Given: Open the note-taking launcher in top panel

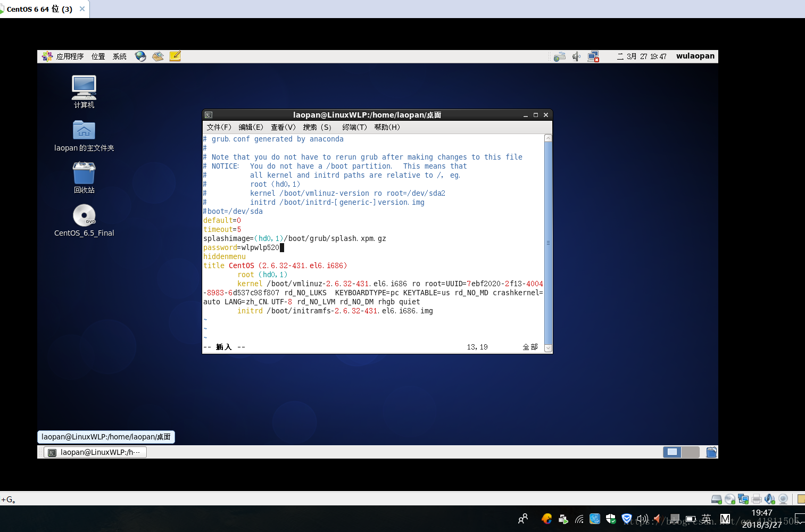Looking at the screenshot, I should (x=175, y=56).
